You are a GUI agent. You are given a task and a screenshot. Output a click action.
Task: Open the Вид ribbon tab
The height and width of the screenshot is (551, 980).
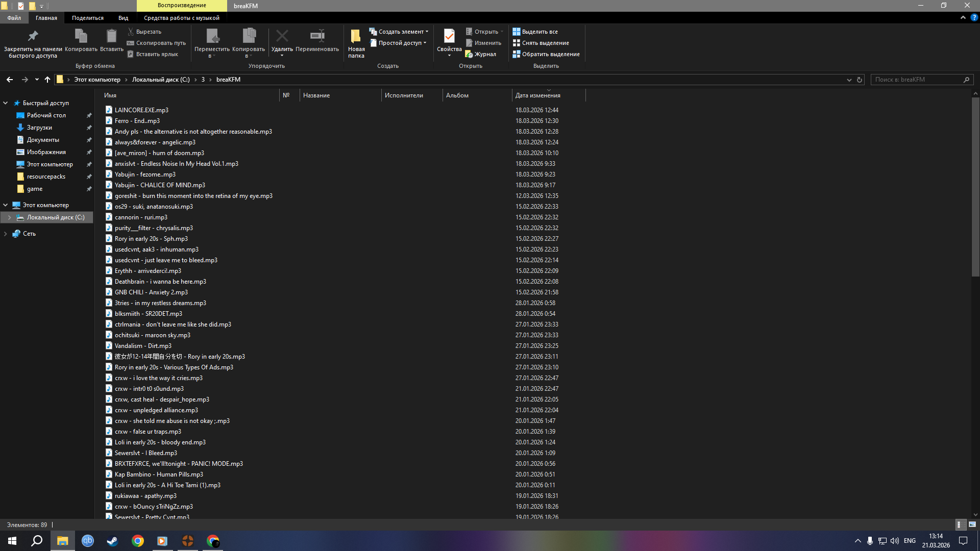pos(123,18)
